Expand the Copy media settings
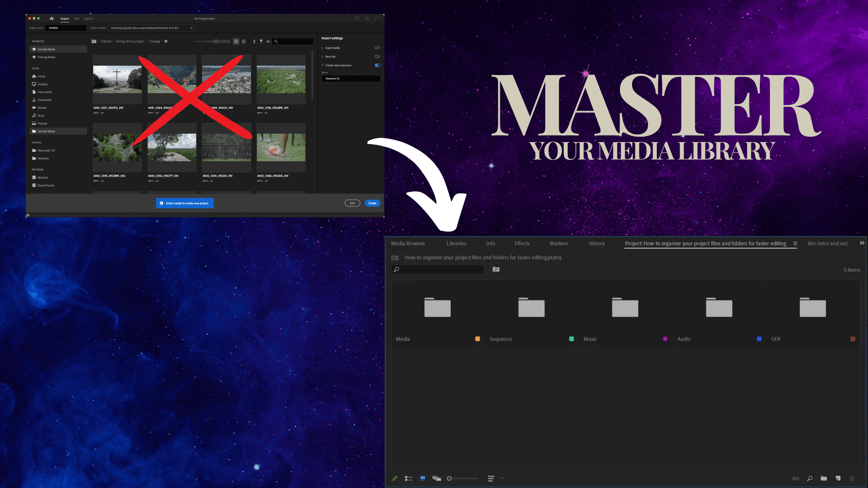 322,48
